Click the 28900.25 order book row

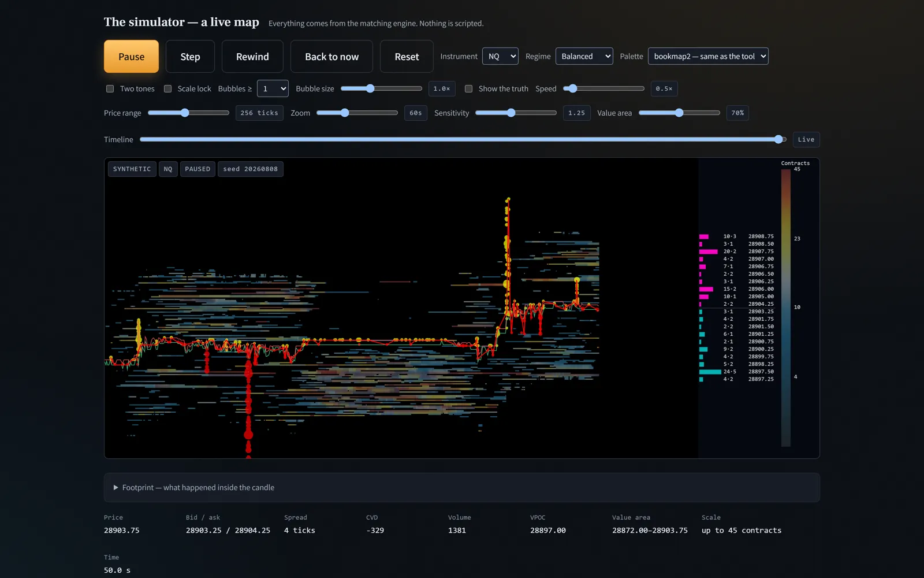[737, 349]
